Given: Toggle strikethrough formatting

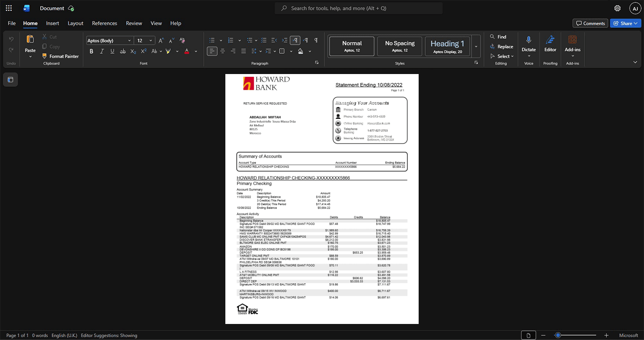Looking at the screenshot, I should (x=123, y=51).
